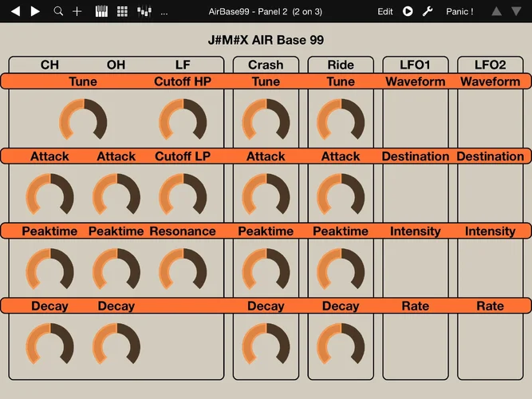Adjust the CH Peaktime knob
The image size is (532, 399).
point(50,269)
